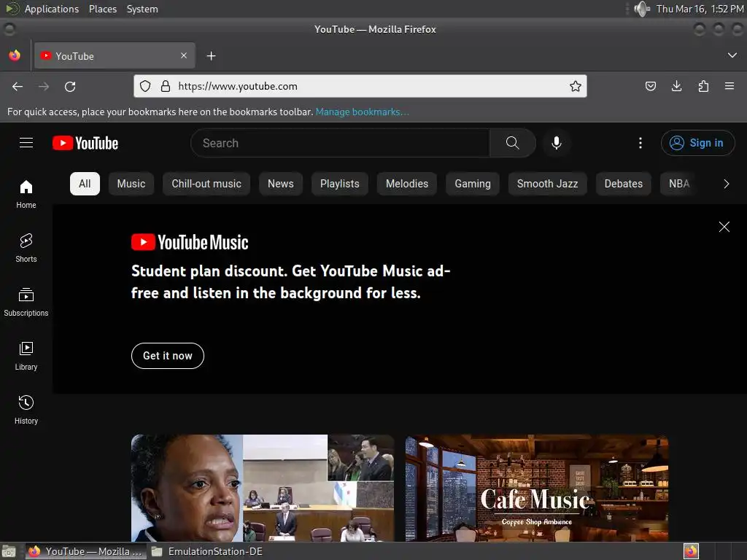Select the Playlists filter chip
This screenshot has height=560, width=747.
point(340,184)
